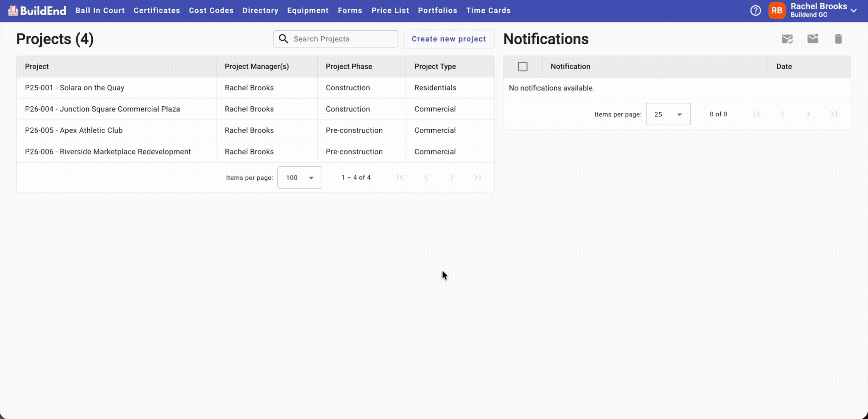Expand the Rachel Brooks account menu chevron
Viewport: 868px width, 419px height.
tap(854, 11)
